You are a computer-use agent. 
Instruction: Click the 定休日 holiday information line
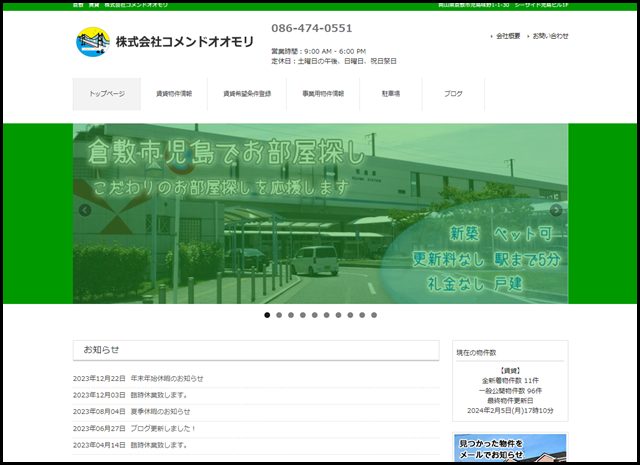pyautogui.click(x=334, y=61)
